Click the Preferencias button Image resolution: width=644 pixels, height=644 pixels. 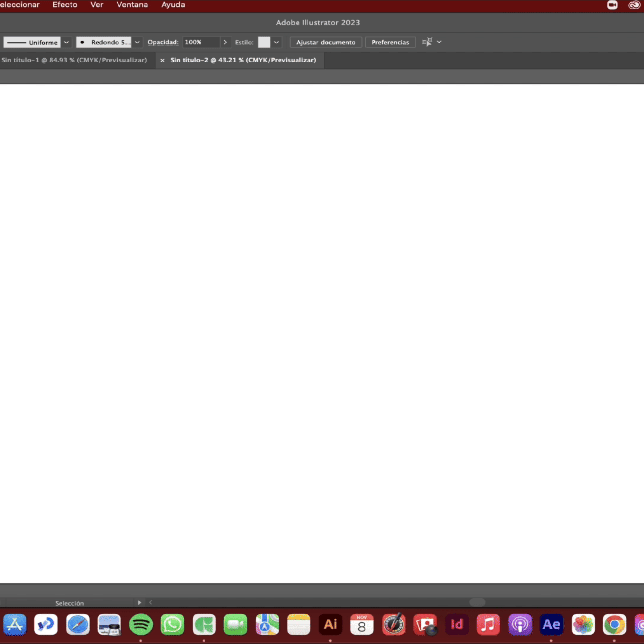point(390,42)
